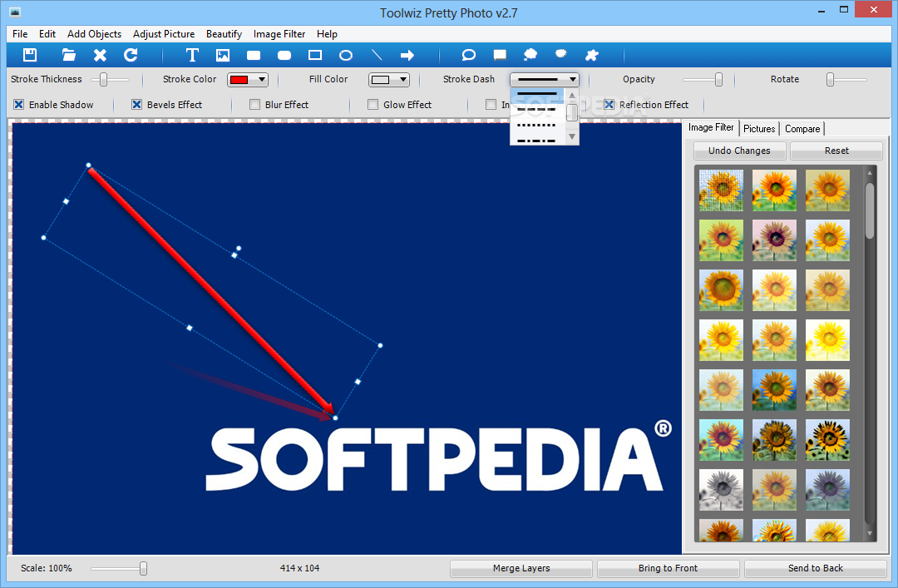
Task: Select the Arrow drawing tool
Action: click(x=407, y=56)
